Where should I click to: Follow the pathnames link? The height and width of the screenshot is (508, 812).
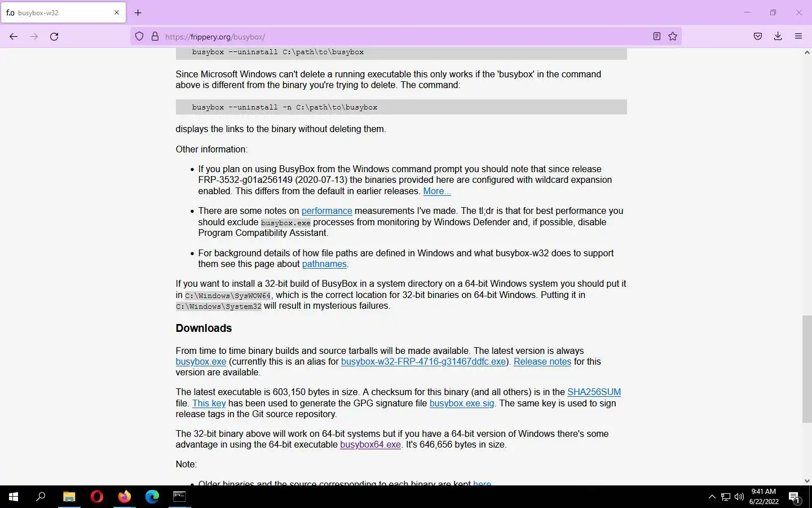tap(324, 264)
